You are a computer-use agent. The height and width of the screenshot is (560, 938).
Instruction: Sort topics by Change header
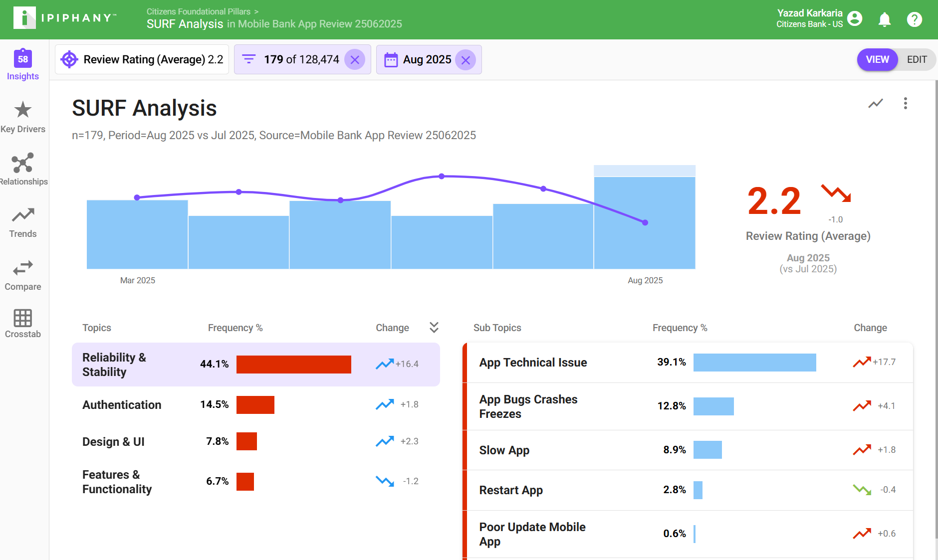click(392, 328)
